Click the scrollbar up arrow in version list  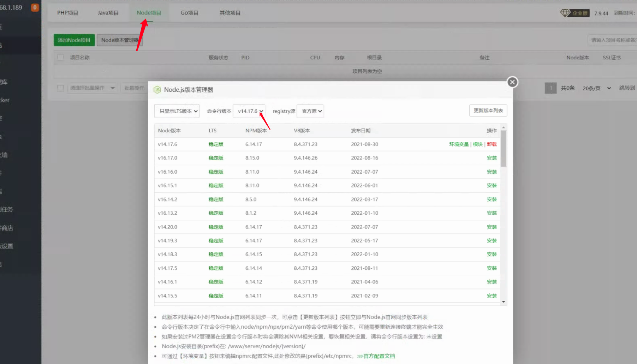504,127
